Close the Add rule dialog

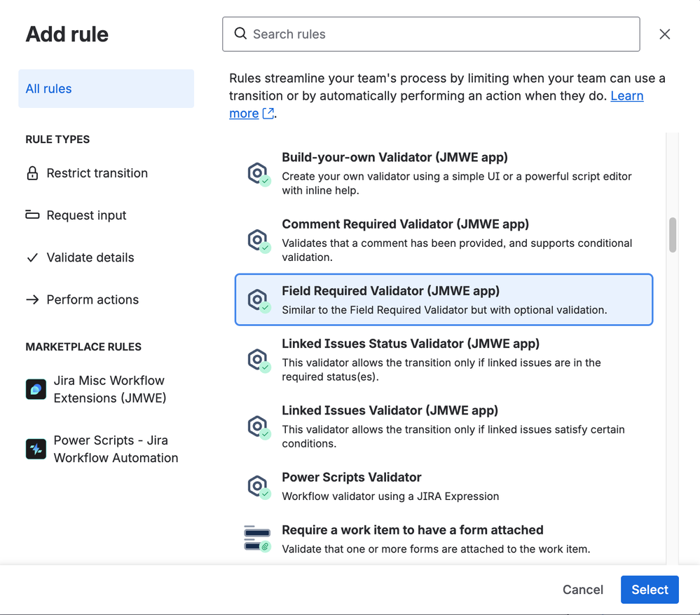pyautogui.click(x=665, y=34)
